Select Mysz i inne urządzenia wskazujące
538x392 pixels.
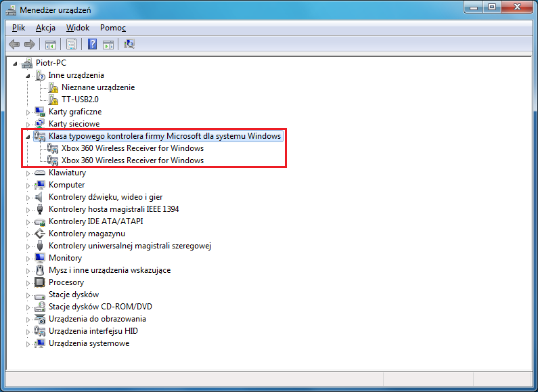click(110, 270)
